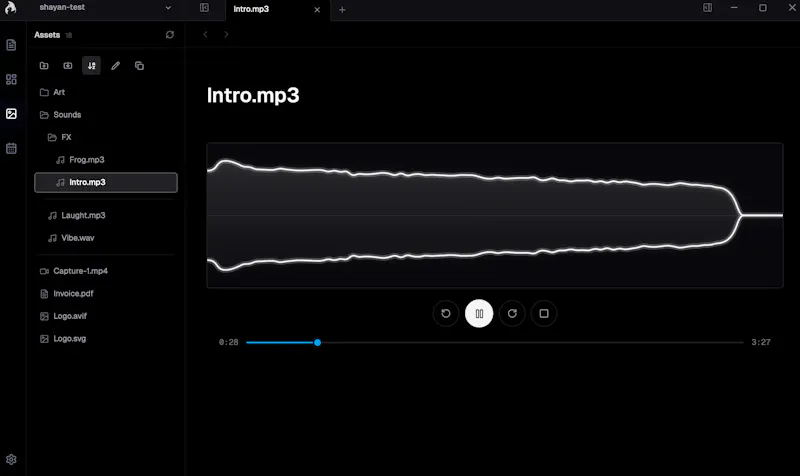Open the boards grid icon in sidebar
The image size is (800, 476).
[x=11, y=79]
